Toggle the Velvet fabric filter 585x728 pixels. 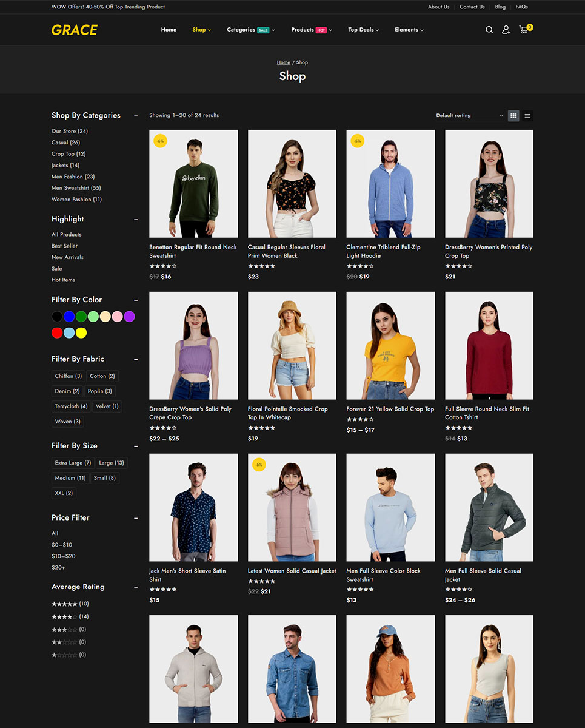click(x=107, y=406)
